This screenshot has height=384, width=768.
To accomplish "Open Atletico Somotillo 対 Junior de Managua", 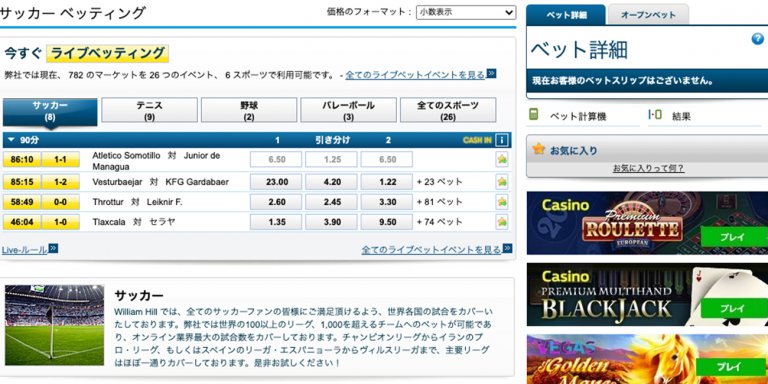I will (x=156, y=161).
